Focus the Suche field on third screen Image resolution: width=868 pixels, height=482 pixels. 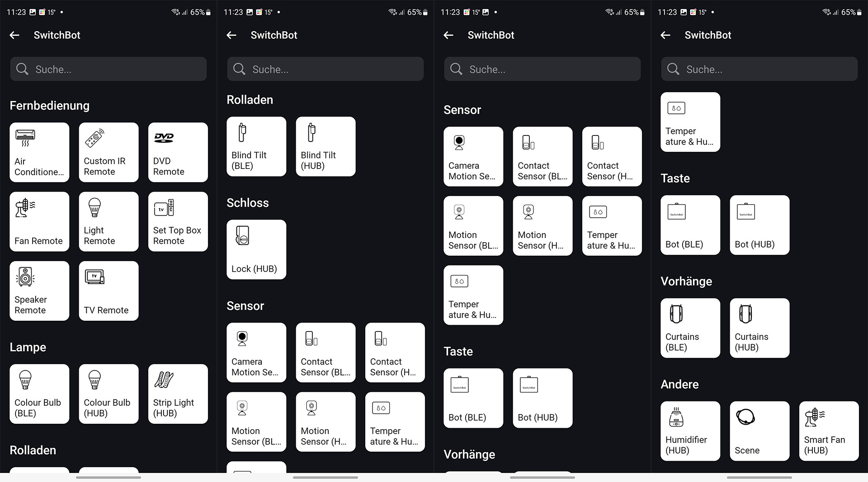[542, 69]
